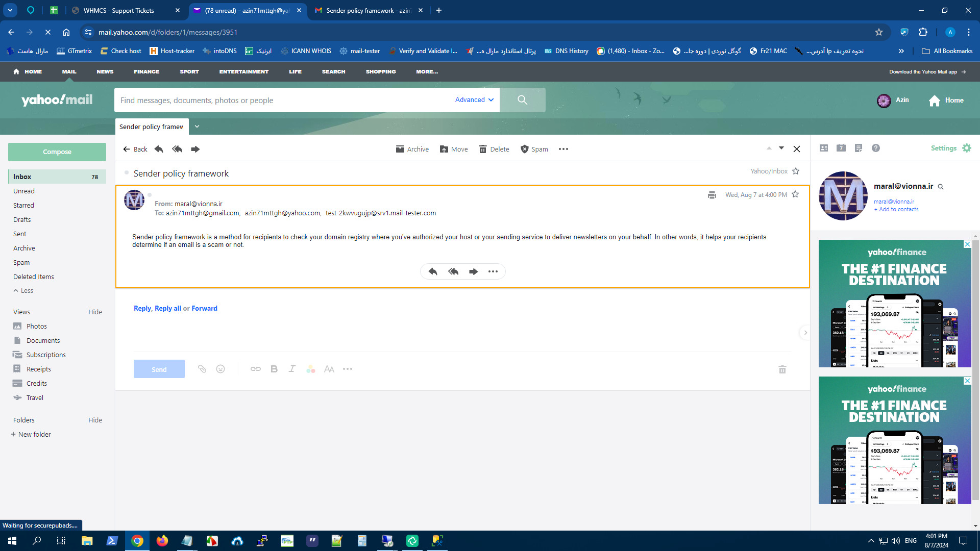Click the Reply all link

click(x=167, y=308)
